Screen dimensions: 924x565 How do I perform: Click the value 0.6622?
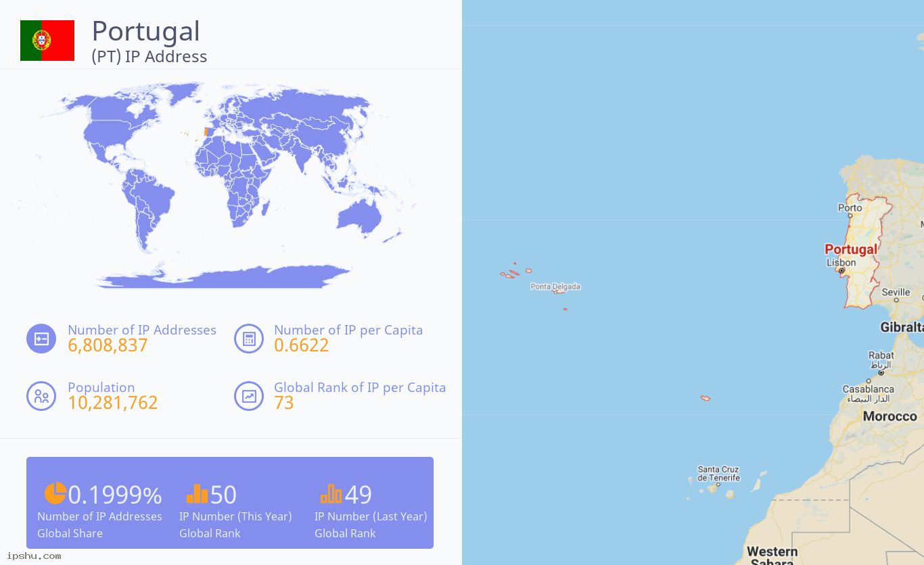tap(302, 345)
